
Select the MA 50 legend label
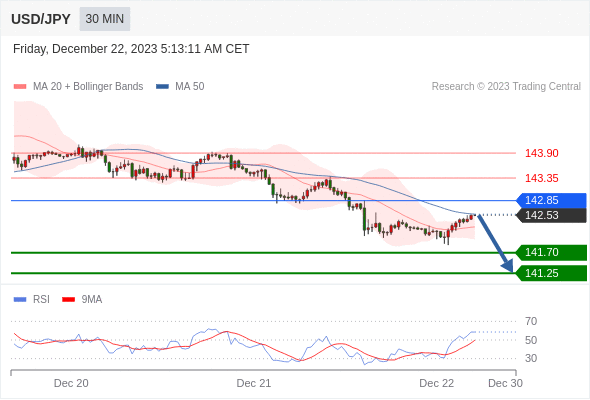[x=190, y=87]
